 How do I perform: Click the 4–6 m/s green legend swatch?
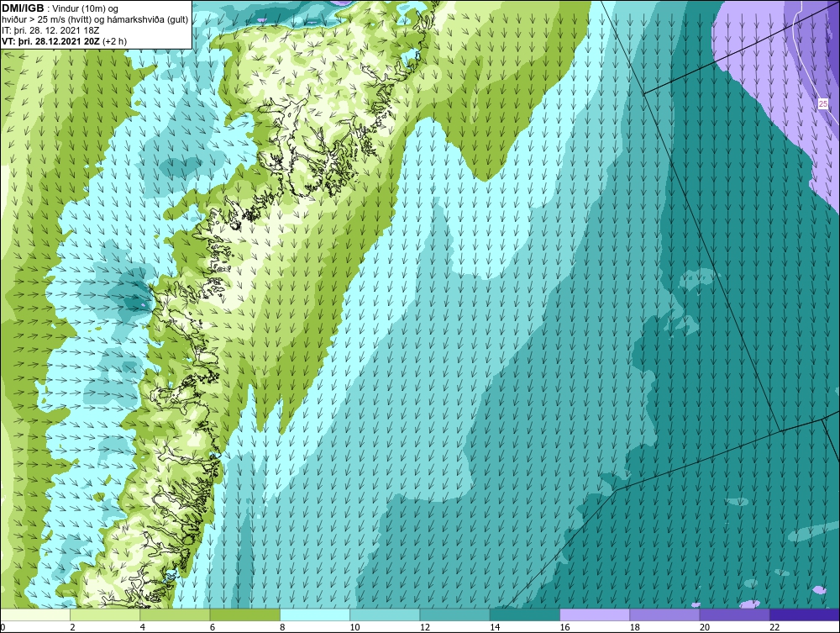click(x=176, y=615)
